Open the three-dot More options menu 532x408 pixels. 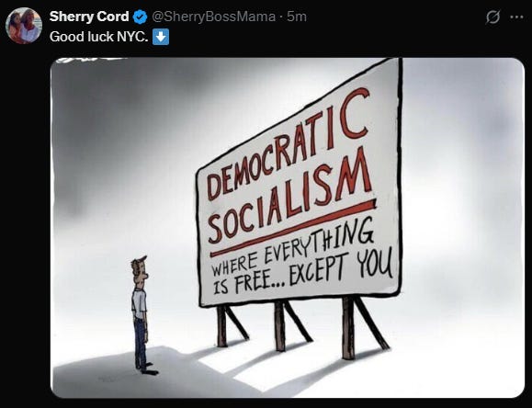[516, 17]
